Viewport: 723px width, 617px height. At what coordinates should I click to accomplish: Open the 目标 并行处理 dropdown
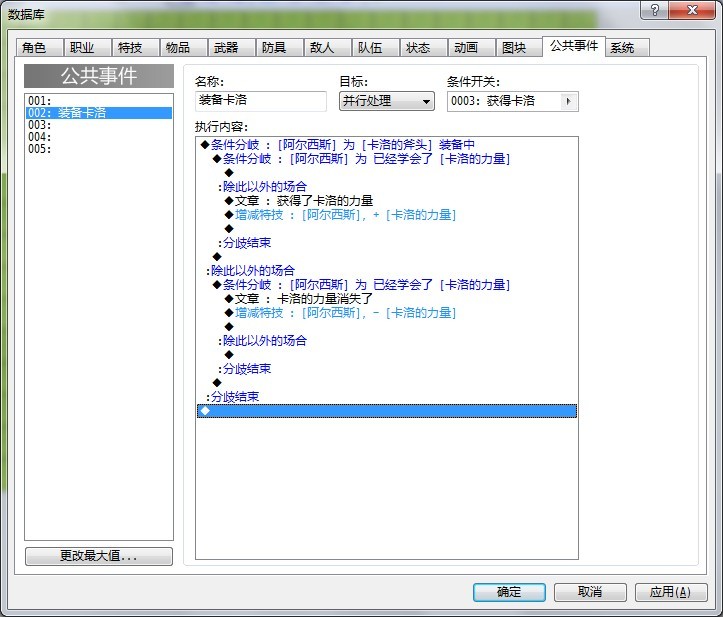click(x=387, y=101)
